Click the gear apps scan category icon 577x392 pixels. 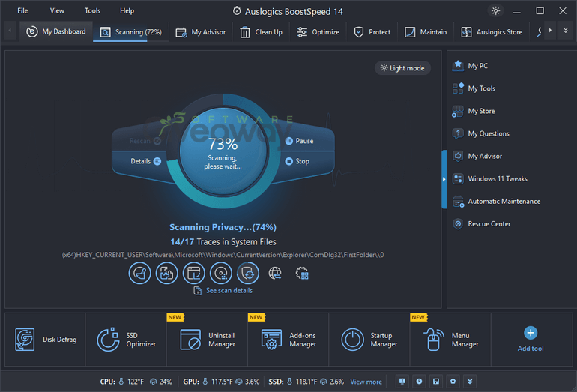(x=302, y=273)
